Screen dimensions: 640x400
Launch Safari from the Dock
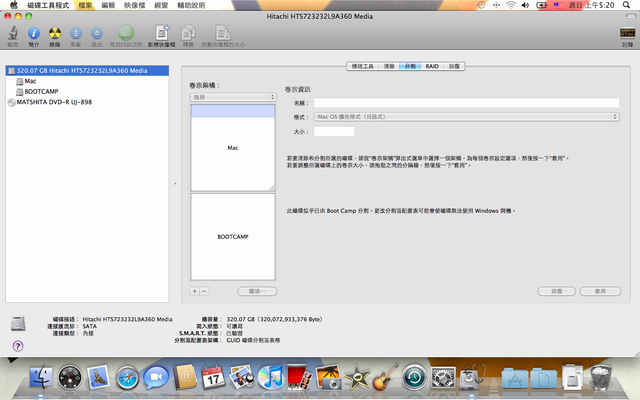[127, 378]
